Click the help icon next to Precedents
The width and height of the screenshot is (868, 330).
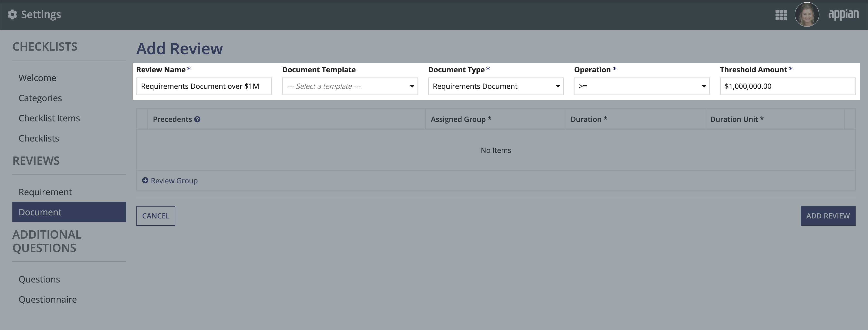click(x=198, y=119)
